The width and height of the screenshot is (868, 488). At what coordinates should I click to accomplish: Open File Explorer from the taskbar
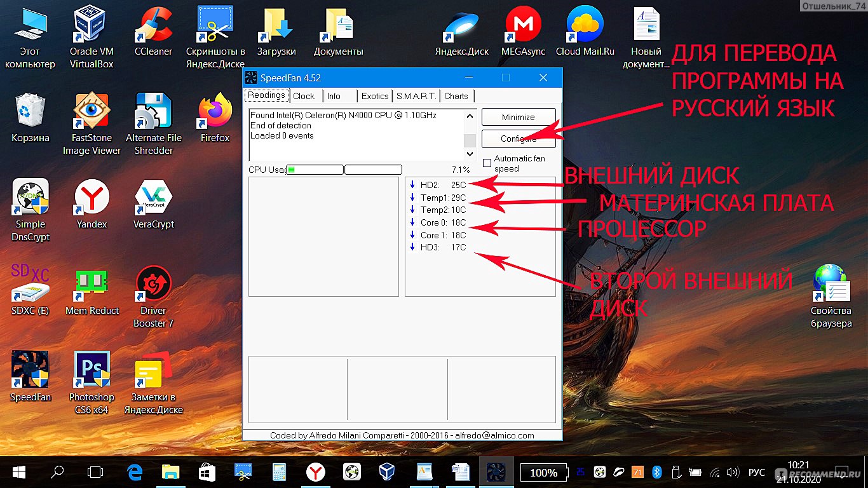click(171, 472)
